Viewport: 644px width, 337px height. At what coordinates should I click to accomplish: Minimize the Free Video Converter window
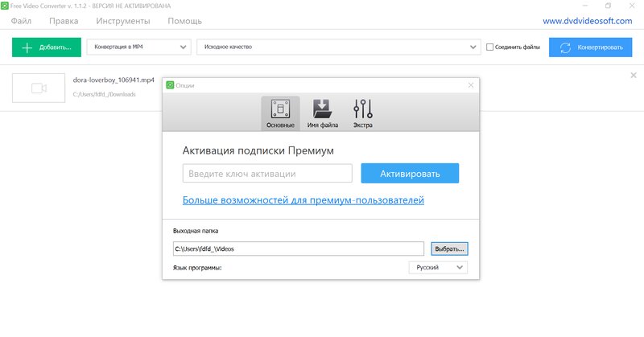point(585,6)
